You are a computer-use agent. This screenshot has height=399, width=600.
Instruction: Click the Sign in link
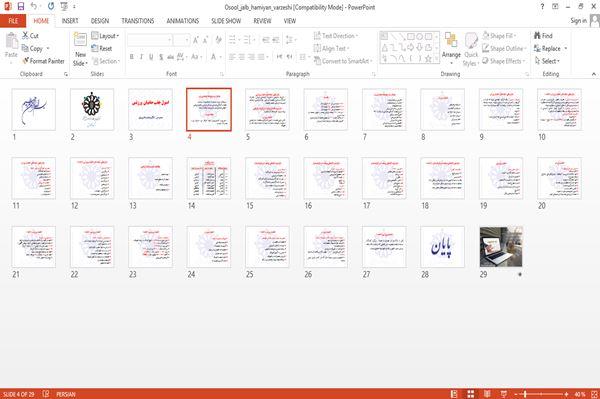[578, 21]
